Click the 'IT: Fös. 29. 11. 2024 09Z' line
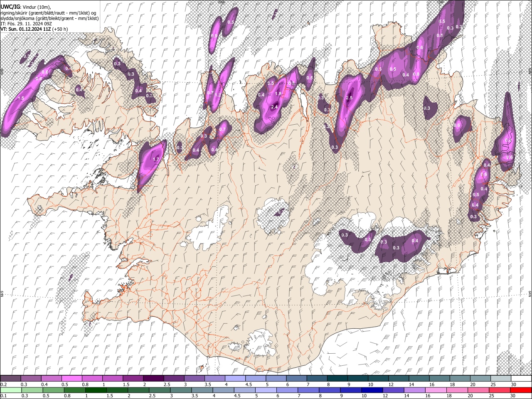Screen dimensions: 532x399 26,24
